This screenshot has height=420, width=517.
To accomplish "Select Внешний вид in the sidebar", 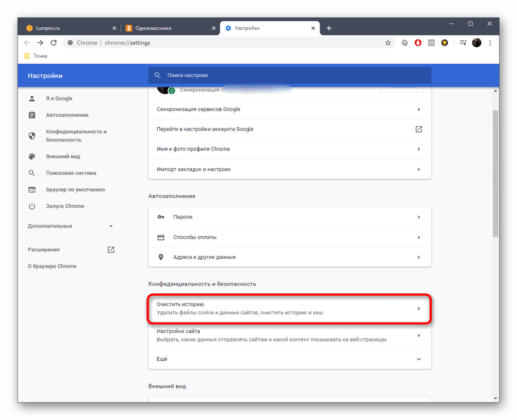I will [63, 157].
